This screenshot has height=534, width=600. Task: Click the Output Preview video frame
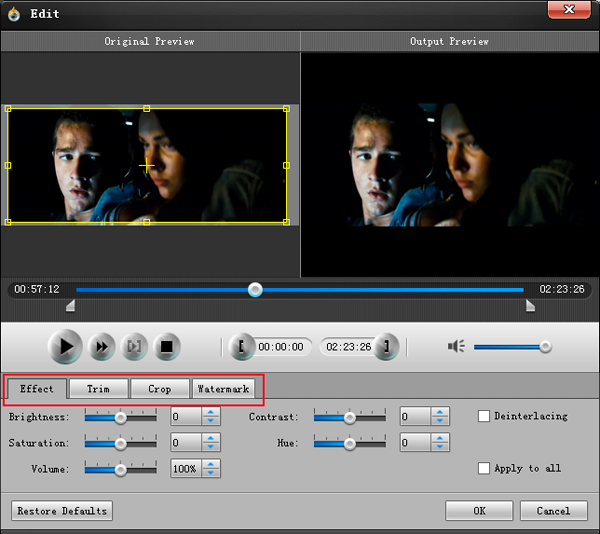(450, 165)
